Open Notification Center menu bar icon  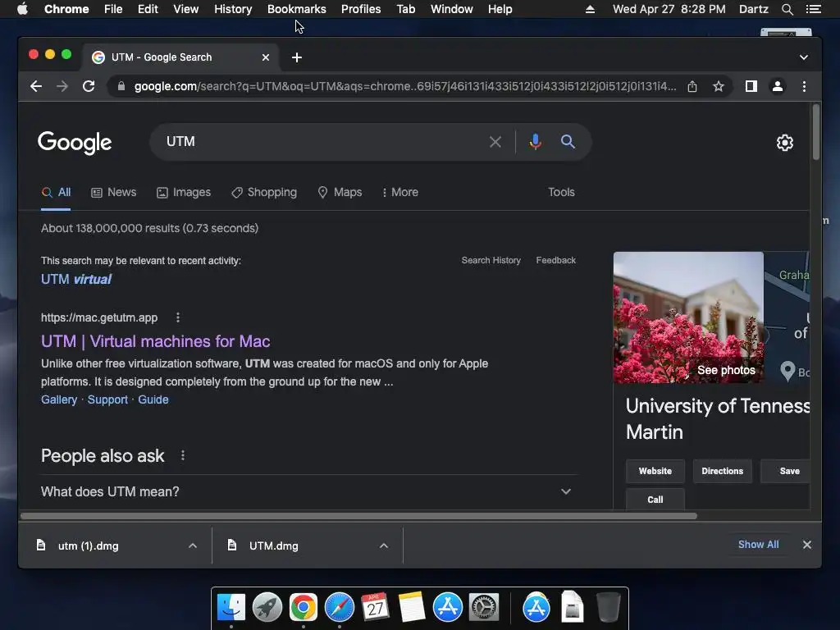pos(813,9)
